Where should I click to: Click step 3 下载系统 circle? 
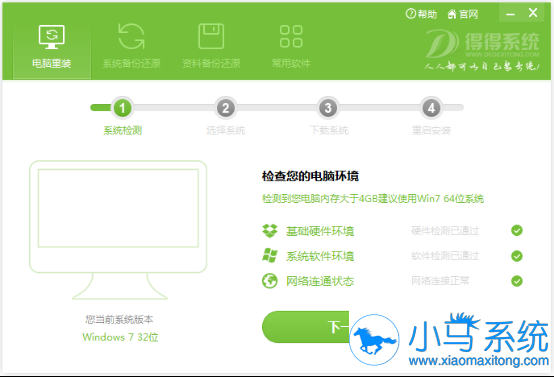coord(328,108)
